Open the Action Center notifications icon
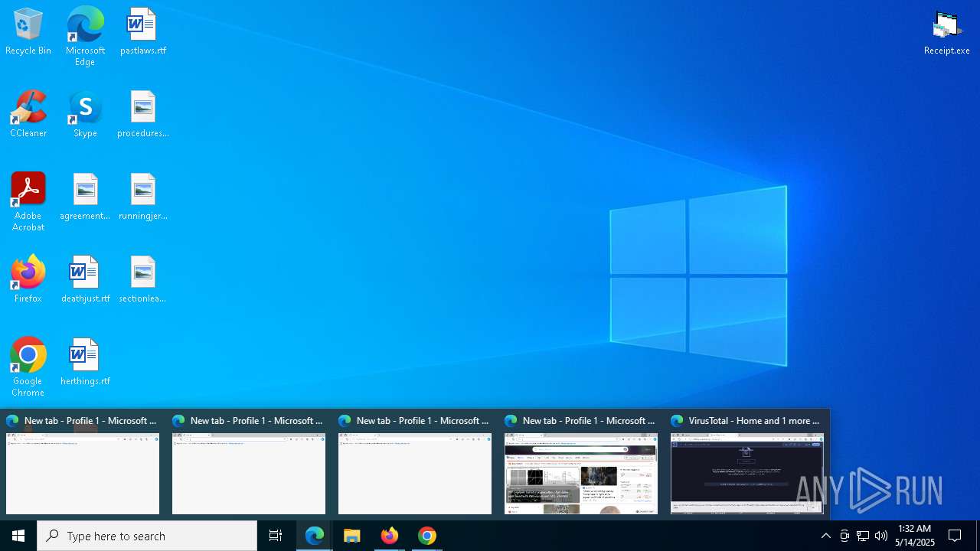980x551 pixels. (x=955, y=536)
